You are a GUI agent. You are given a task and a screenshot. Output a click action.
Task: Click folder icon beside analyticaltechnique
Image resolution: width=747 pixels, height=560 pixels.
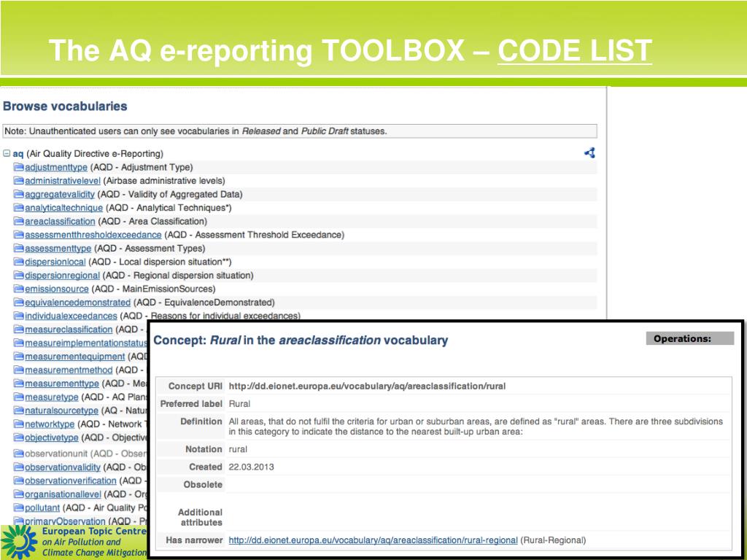(x=18, y=208)
